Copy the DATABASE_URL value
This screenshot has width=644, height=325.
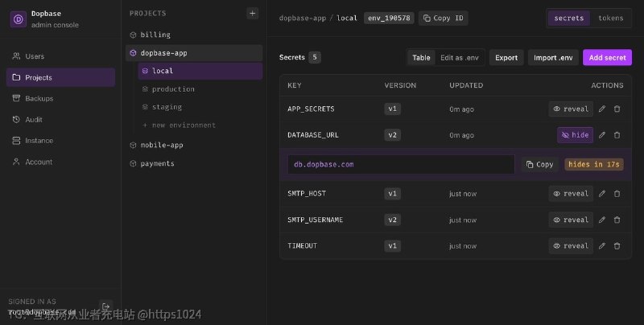point(539,164)
